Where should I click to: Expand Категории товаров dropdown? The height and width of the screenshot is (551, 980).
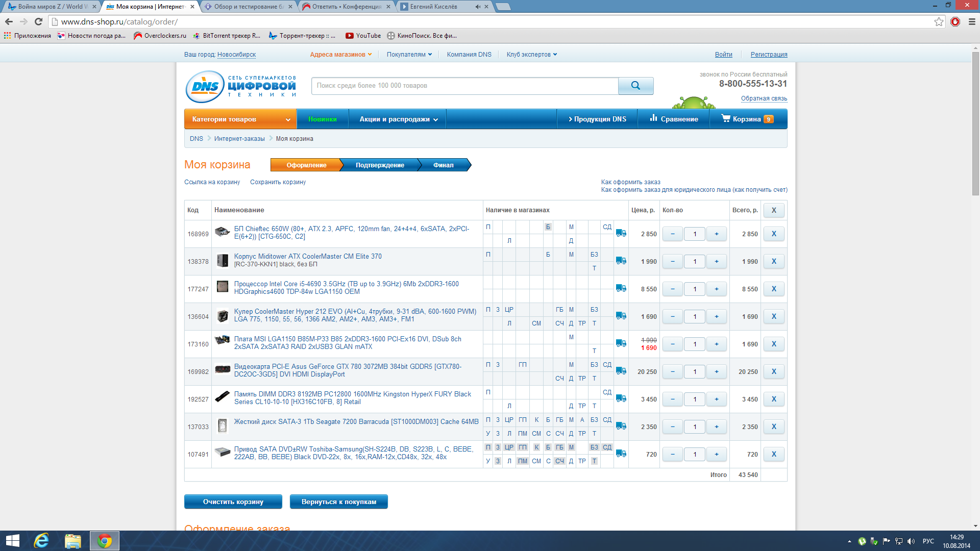click(240, 119)
